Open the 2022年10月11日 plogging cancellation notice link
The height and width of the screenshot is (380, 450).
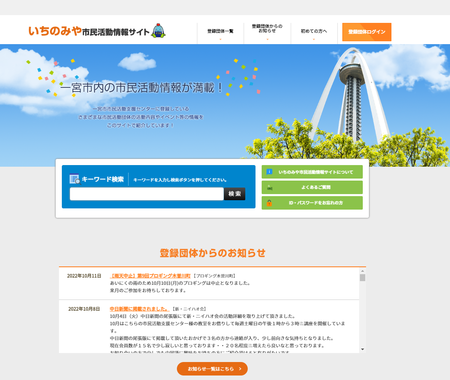tap(150, 276)
